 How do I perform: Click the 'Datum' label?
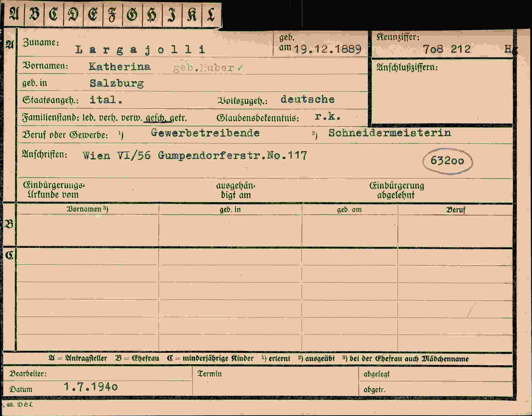pos(21,389)
